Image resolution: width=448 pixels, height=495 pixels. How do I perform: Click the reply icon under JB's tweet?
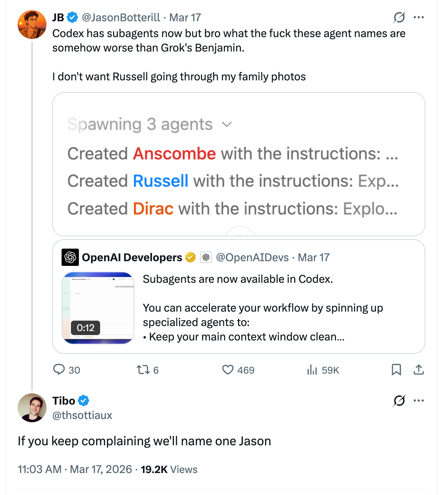coord(59,370)
